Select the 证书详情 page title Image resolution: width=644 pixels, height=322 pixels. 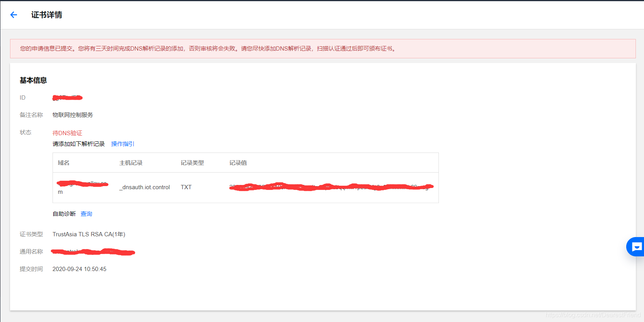coord(47,15)
